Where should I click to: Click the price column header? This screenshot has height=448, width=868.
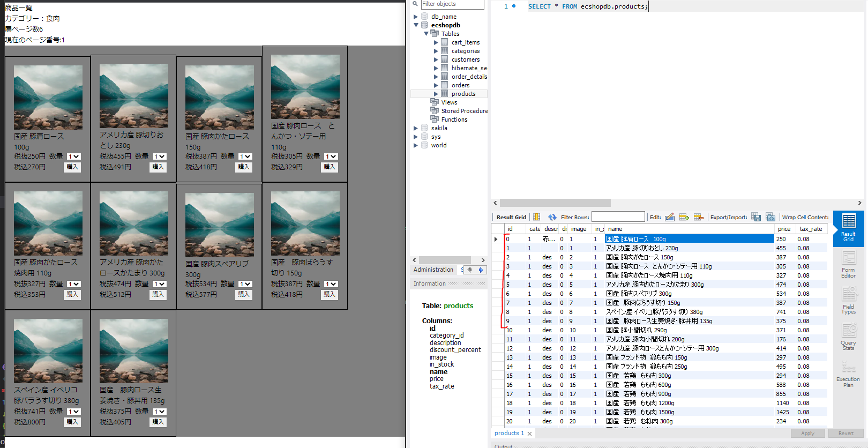pos(785,229)
